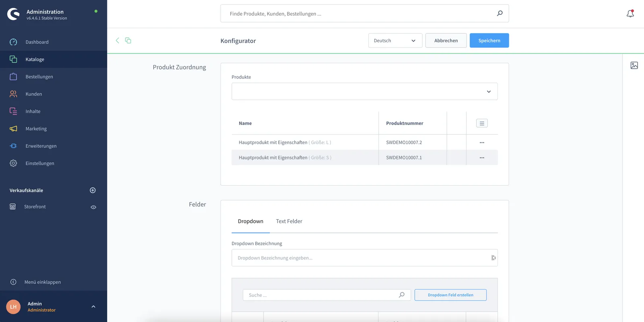Open Inhalte menu item

point(54,111)
